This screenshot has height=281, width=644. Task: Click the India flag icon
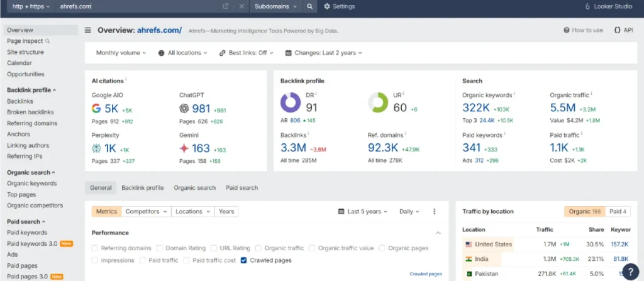(469, 259)
